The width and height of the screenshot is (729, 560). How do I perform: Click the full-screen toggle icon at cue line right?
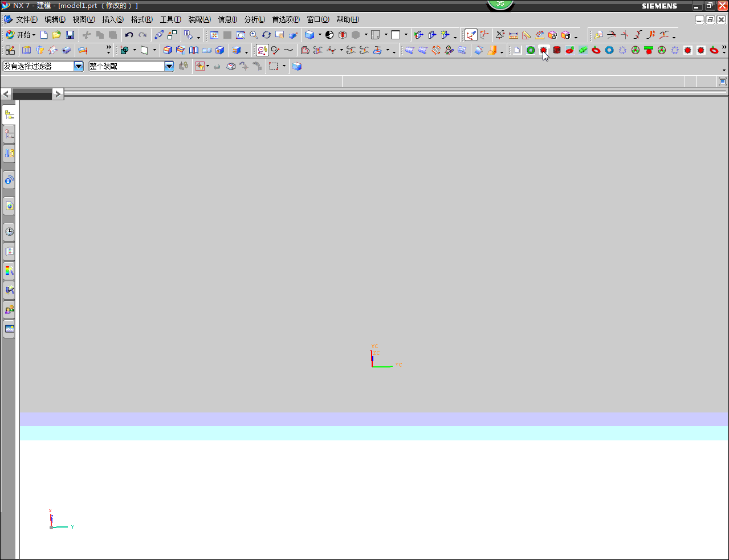click(x=723, y=81)
